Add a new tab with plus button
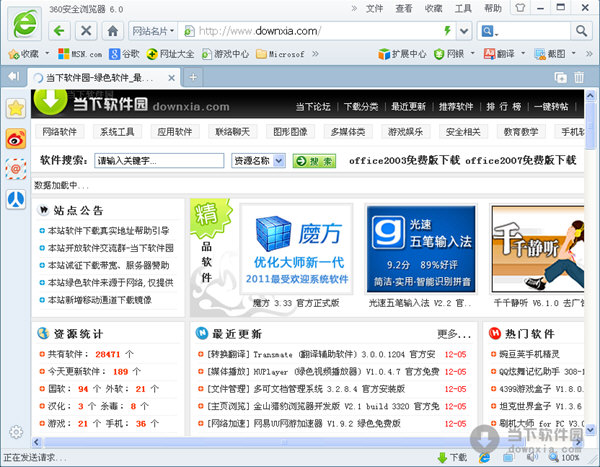 [193, 77]
